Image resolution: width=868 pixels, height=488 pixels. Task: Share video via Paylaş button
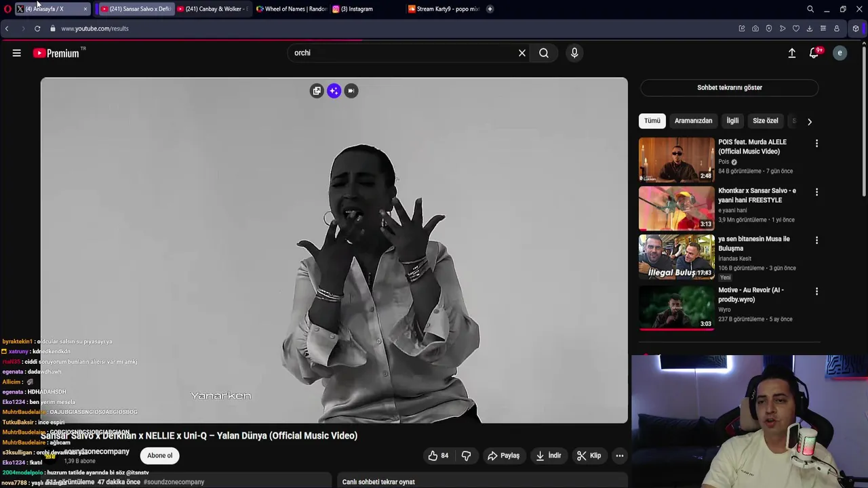[503, 455]
